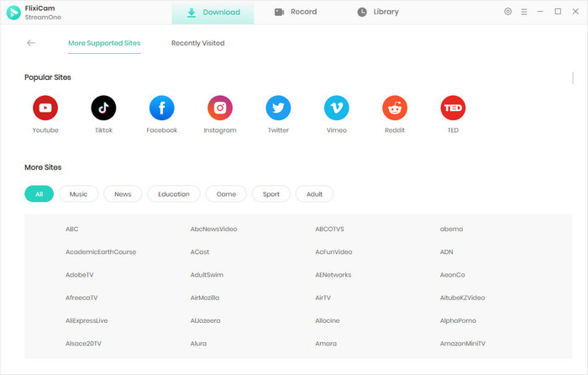Choose the Instagram site icon
This screenshot has width=588, height=375.
(x=220, y=108)
